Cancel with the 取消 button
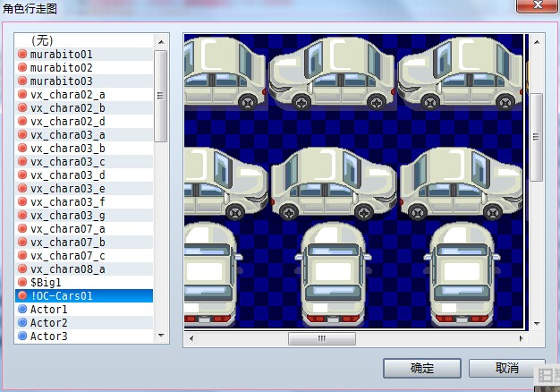 (507, 368)
